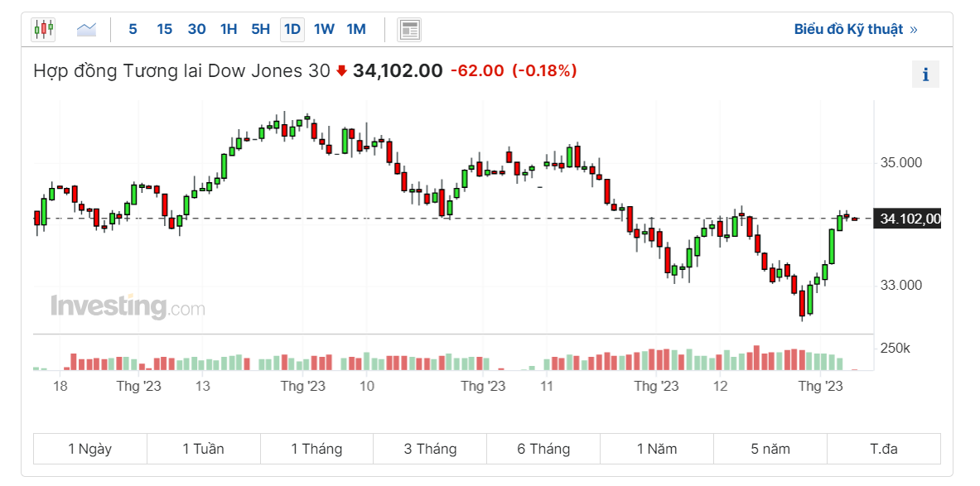Show the T.đa maximum range
Viewport: 980px width, 486px height.
pyautogui.click(x=884, y=449)
